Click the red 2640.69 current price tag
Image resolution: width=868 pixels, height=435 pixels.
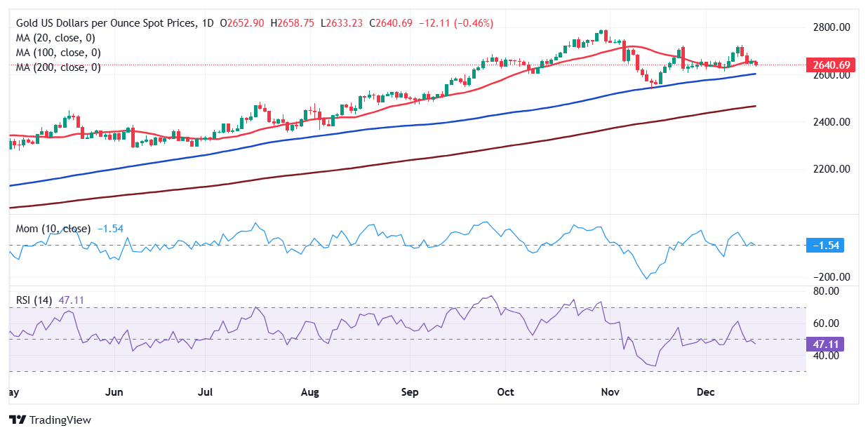click(832, 65)
